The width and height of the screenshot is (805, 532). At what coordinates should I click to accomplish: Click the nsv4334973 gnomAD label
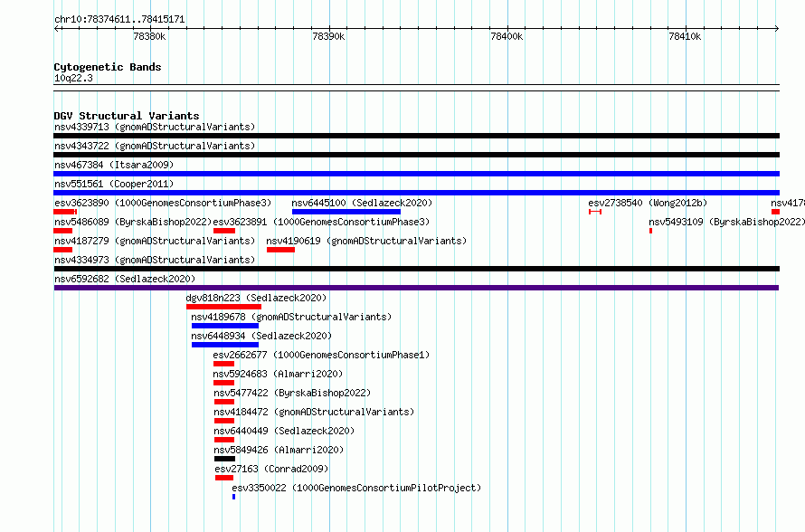click(x=155, y=260)
